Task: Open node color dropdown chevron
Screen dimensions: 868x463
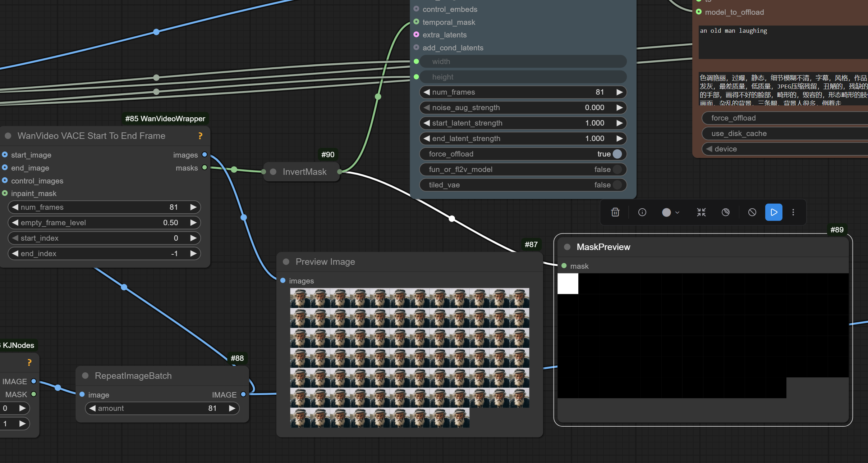Action: [x=678, y=212]
